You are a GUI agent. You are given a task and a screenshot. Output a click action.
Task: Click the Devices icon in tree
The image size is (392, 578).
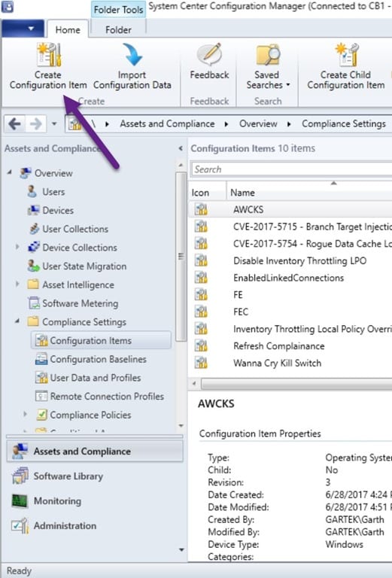coord(34,210)
